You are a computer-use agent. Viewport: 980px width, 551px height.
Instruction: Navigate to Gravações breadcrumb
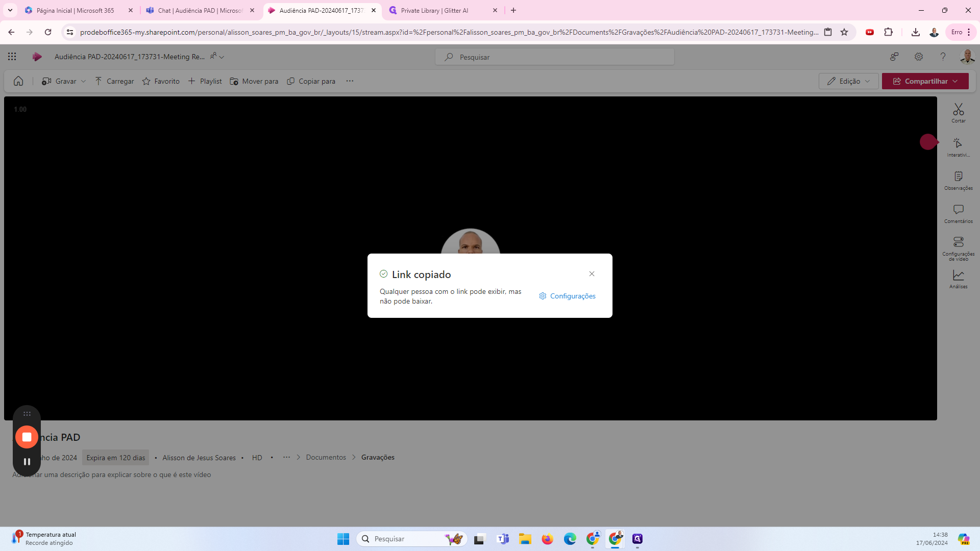point(378,457)
